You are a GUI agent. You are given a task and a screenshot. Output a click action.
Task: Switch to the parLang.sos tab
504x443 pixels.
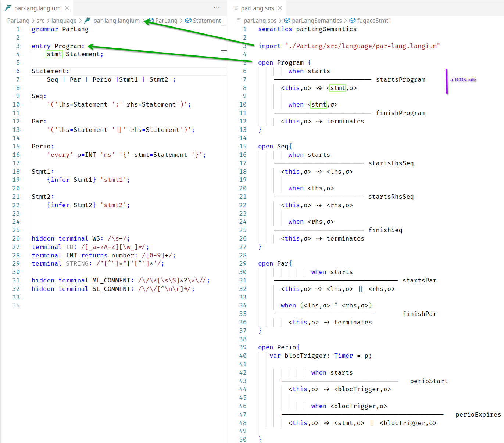pyautogui.click(x=257, y=8)
